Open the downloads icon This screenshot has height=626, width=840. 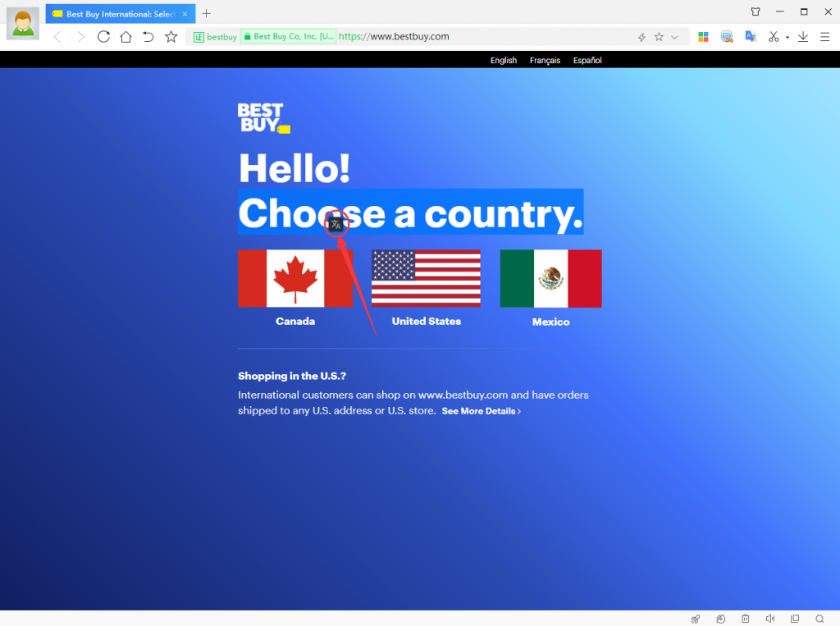point(802,36)
